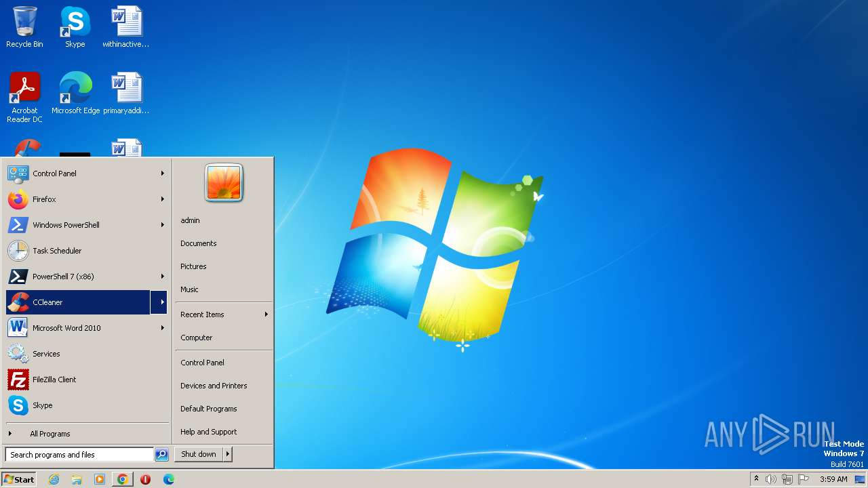868x488 pixels.
Task: Expand Firefox jump list arrow
Action: (162, 199)
